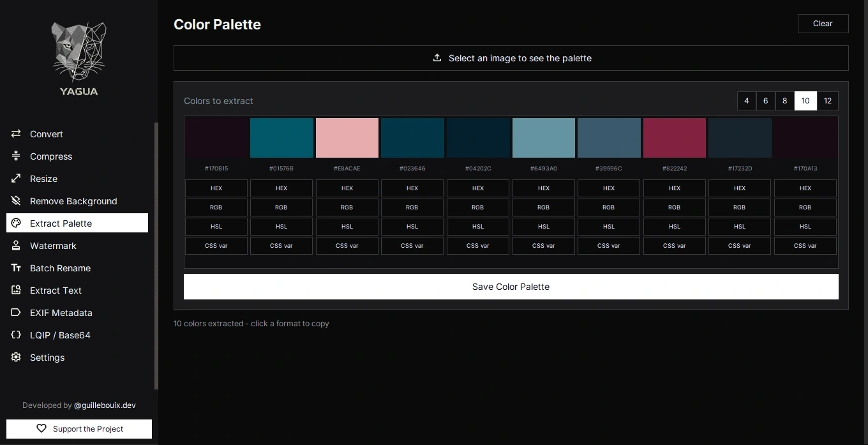Click the heart icon on Support button

(41, 429)
